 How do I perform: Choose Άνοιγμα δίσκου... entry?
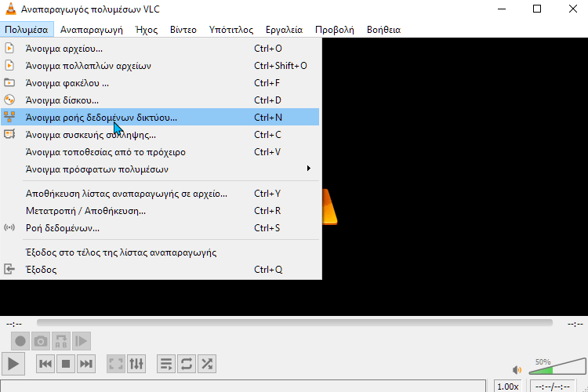tap(160, 100)
